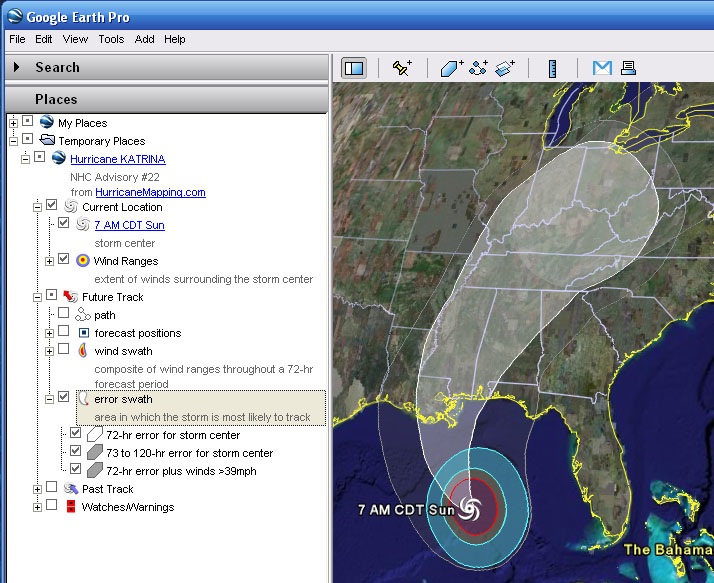Open the Help menu
Viewport: 714px width, 583px height.
(174, 39)
